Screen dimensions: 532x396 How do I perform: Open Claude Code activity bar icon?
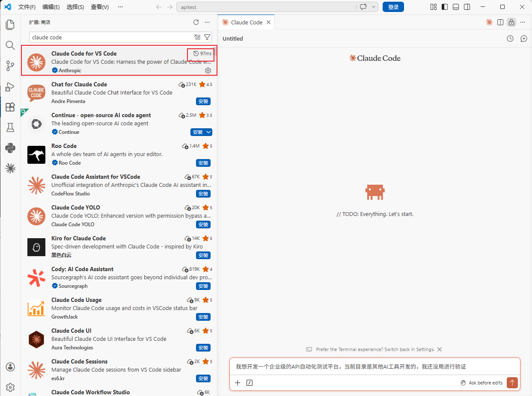pyautogui.click(x=10, y=168)
